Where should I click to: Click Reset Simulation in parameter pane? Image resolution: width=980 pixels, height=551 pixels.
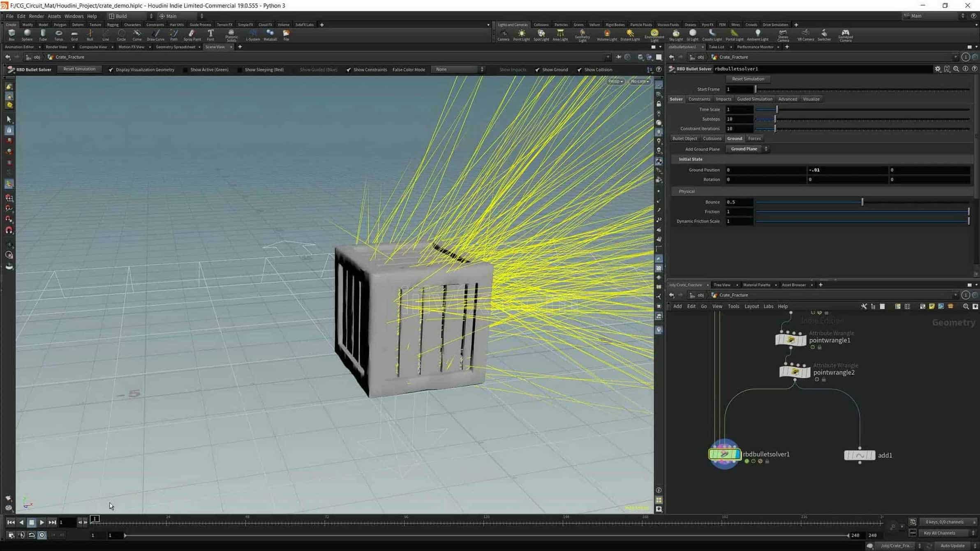(748, 79)
